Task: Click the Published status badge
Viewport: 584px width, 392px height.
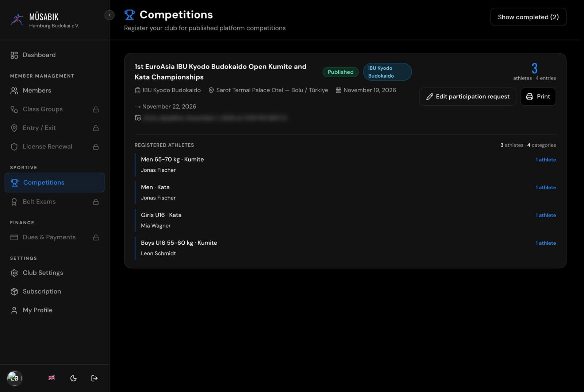Action: 341,72
